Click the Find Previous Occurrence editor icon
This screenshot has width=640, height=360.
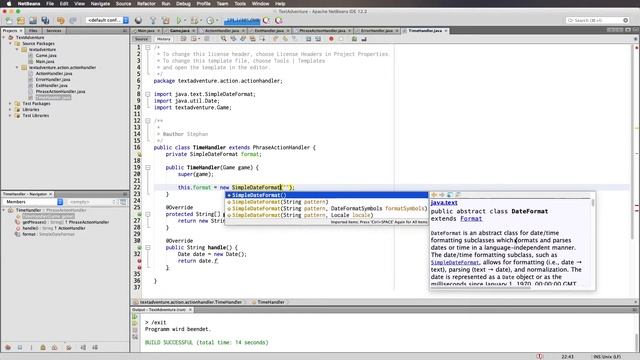(233, 39)
